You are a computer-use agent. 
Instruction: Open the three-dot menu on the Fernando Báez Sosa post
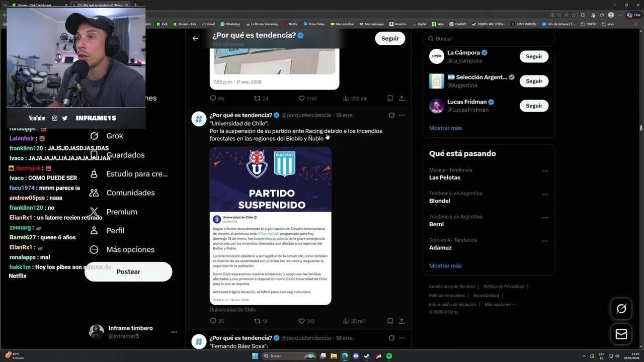click(401, 338)
